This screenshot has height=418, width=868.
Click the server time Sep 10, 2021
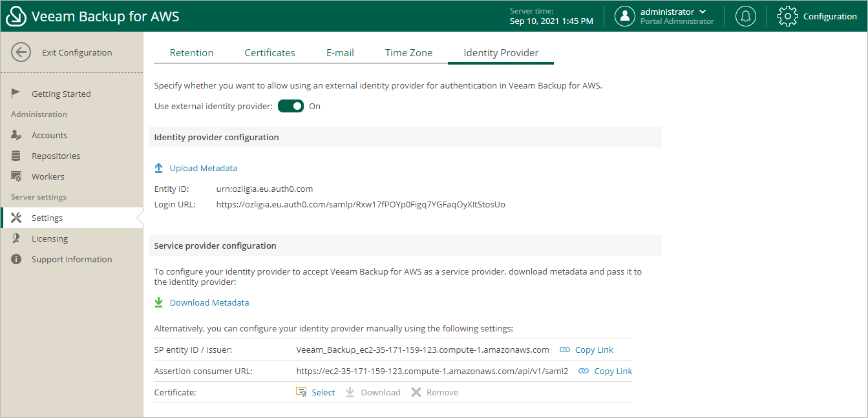pos(551,21)
